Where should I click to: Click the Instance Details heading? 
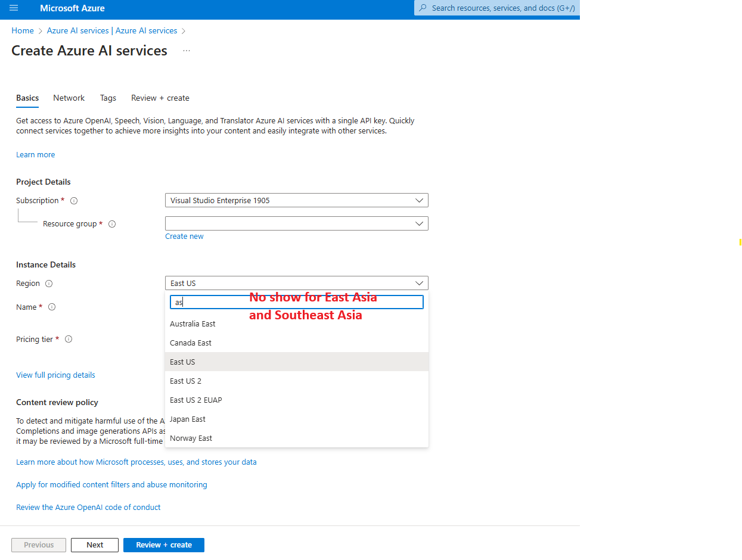(x=46, y=265)
